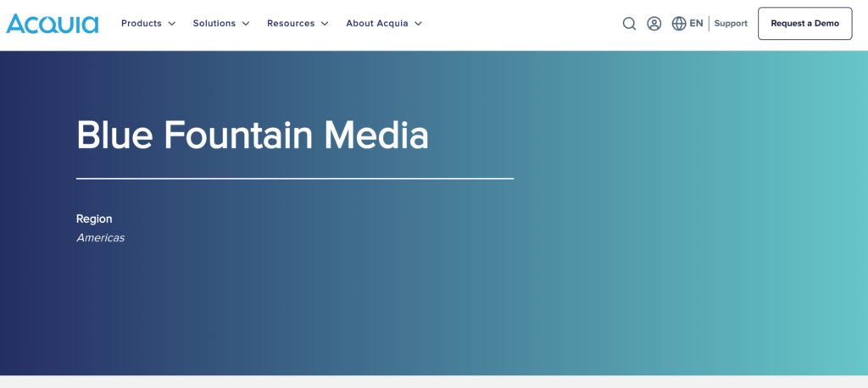Click the Blue Fountain Media heading
Screen dimensions: 868x388
tap(252, 135)
